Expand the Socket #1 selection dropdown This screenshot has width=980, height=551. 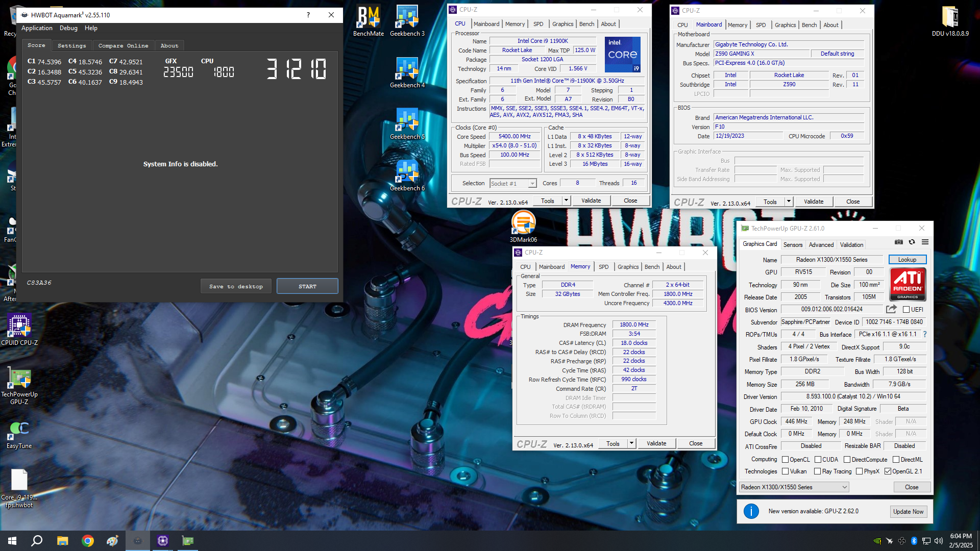tap(532, 184)
